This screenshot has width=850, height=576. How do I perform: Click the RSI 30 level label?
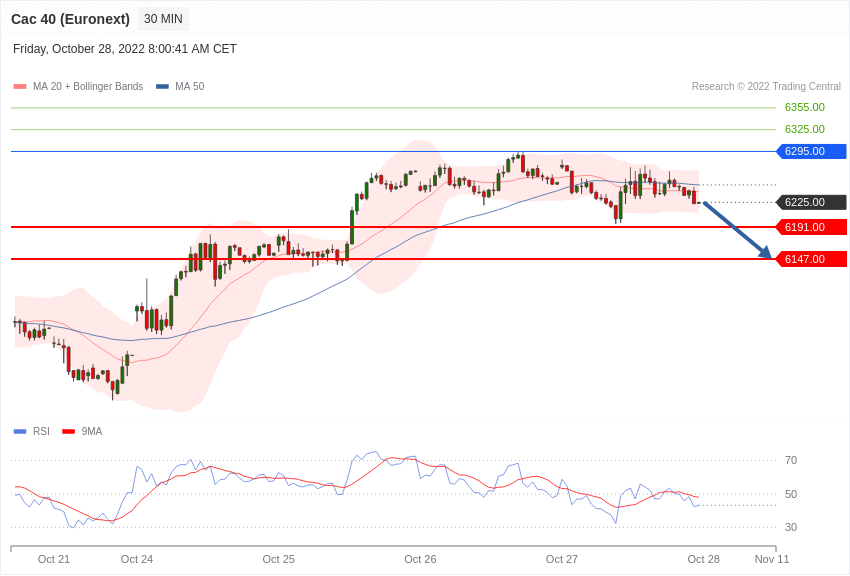click(x=791, y=527)
